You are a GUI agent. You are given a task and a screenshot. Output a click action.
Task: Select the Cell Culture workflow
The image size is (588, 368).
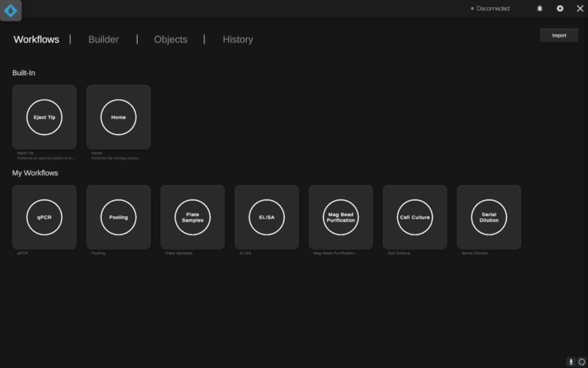(x=415, y=217)
